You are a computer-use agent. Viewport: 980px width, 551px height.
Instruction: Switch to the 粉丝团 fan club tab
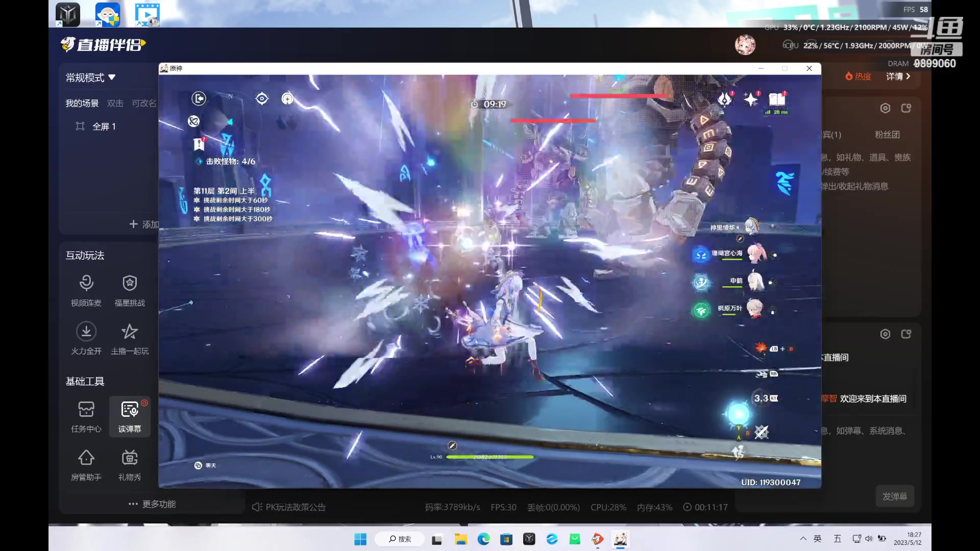(x=887, y=135)
